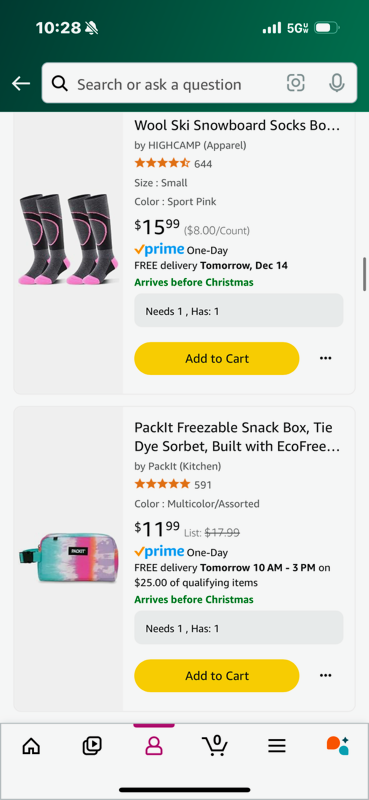Open the Inspire video feed icon

pos(92,746)
